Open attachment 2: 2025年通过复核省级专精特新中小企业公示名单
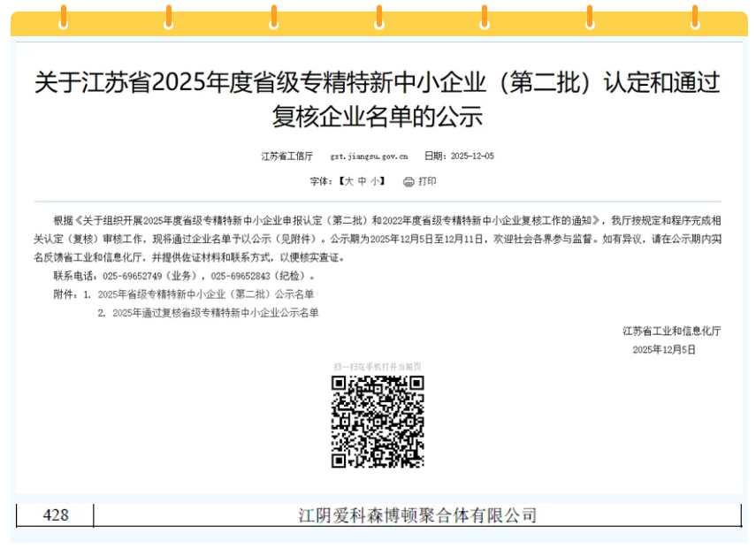Viewport: 756px width, 549px height. pyautogui.click(x=215, y=312)
